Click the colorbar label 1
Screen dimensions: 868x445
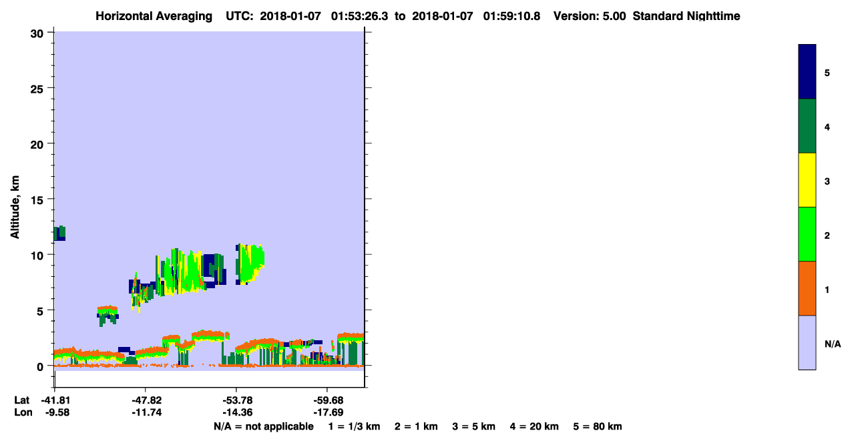(827, 290)
